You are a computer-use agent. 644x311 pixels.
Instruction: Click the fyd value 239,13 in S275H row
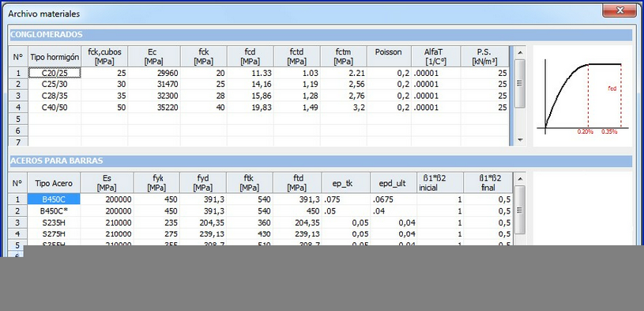point(213,234)
